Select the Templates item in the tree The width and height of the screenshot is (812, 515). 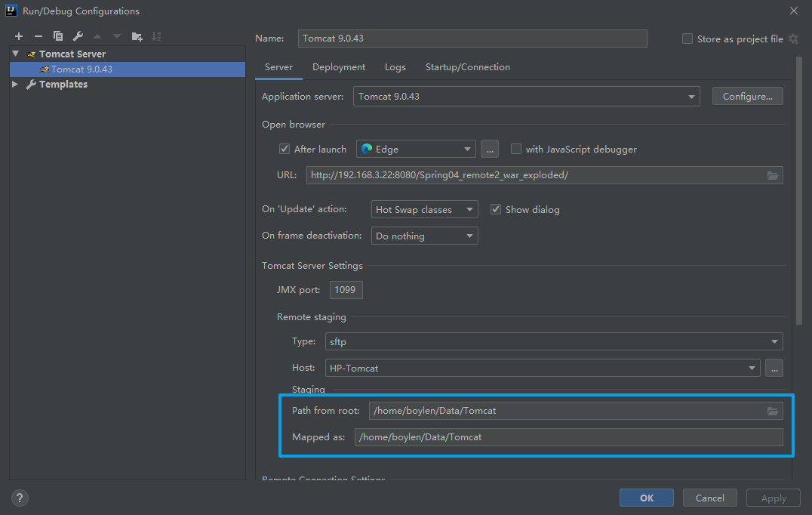(63, 84)
